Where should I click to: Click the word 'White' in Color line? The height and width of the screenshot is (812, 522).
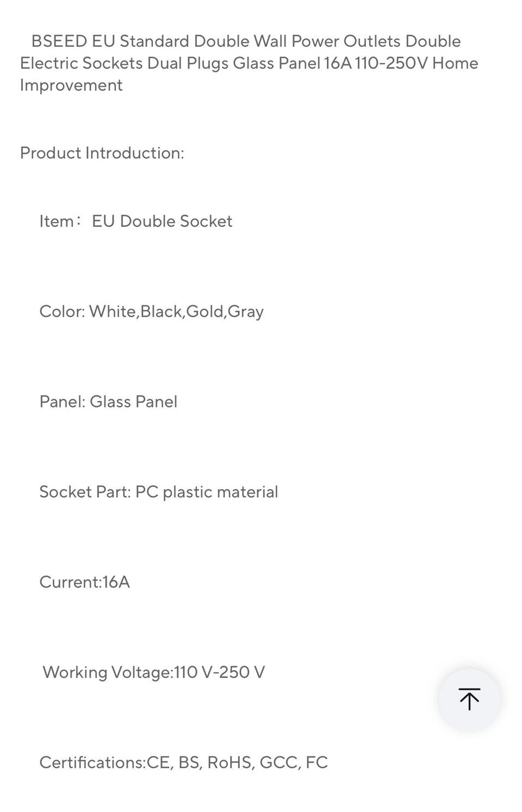pyautogui.click(x=113, y=311)
